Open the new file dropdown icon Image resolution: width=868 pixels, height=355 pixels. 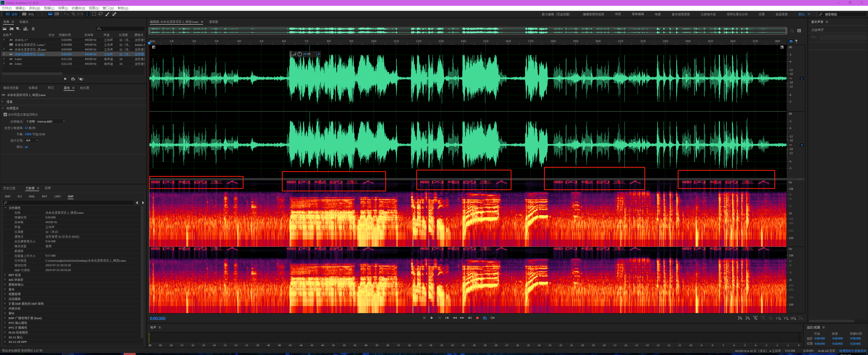click(18, 29)
